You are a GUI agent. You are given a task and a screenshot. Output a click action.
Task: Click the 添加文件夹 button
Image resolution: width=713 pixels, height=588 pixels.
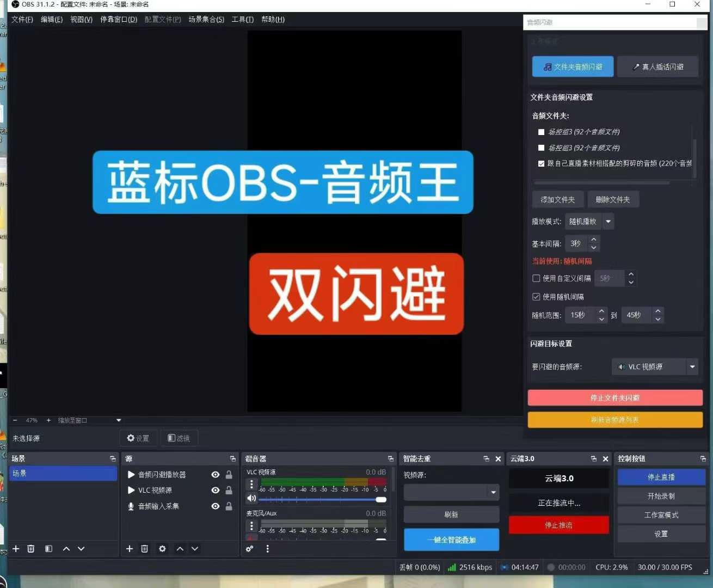click(x=558, y=200)
